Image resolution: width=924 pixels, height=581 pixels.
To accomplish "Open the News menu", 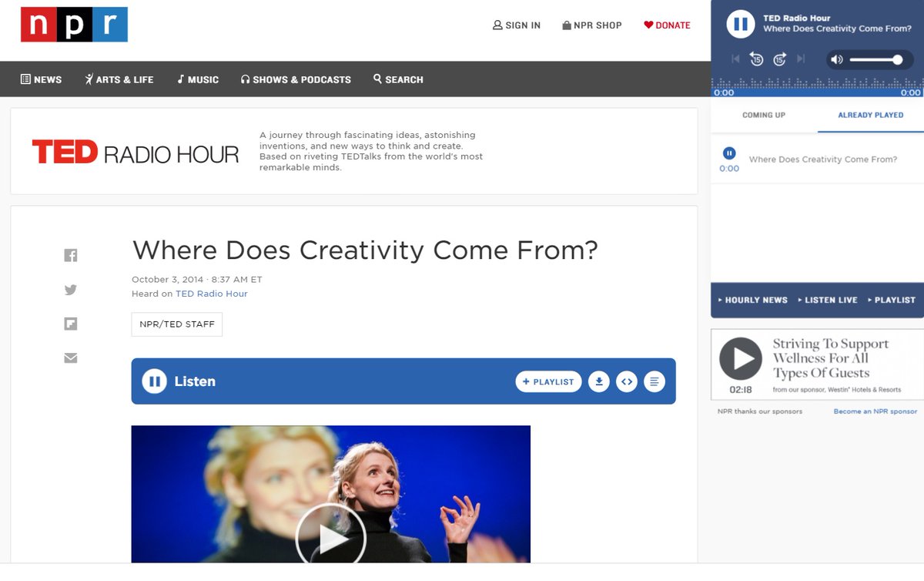I will 42,79.
